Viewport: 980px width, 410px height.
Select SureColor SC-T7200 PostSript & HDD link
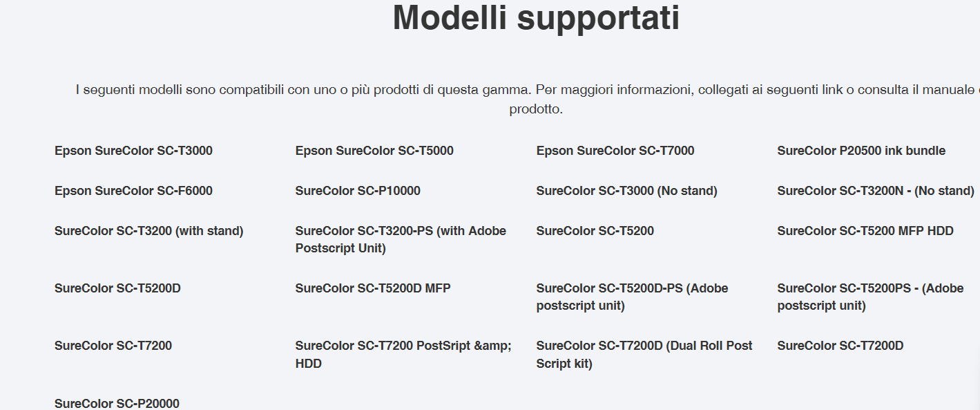point(403,354)
